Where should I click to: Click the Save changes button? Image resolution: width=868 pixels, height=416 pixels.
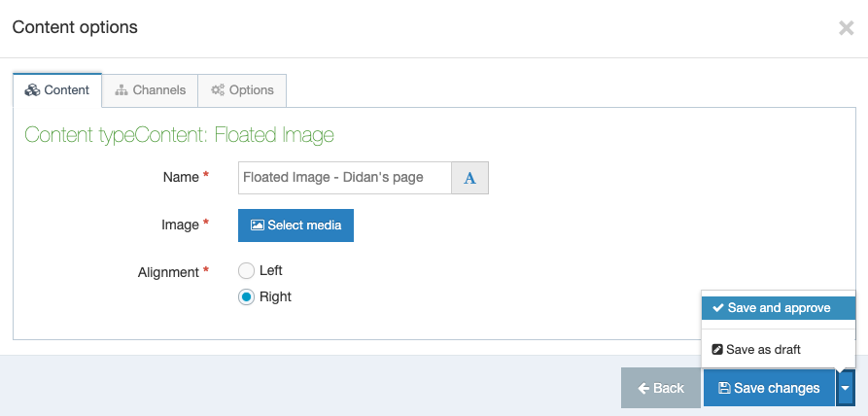(769, 389)
